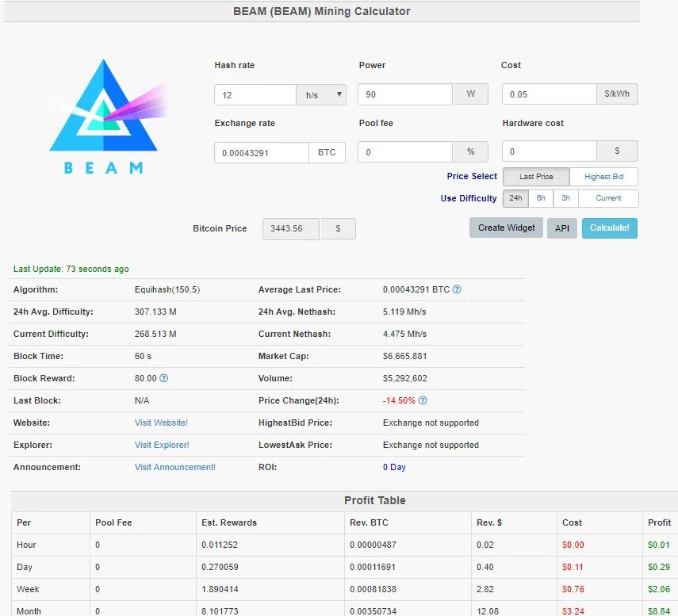Click the W unit label of Power

(x=470, y=94)
